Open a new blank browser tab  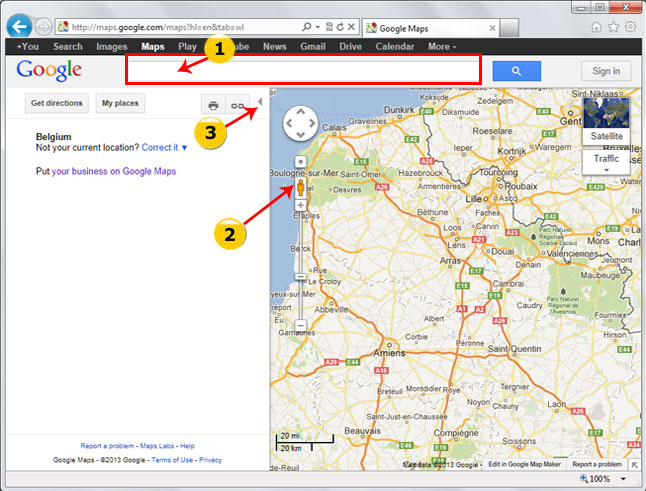[x=509, y=28]
